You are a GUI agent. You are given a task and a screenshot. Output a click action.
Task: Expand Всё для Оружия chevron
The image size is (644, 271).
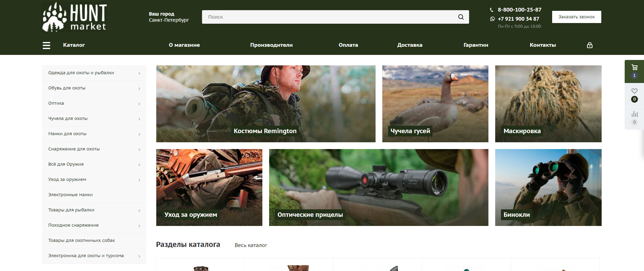pyautogui.click(x=139, y=165)
